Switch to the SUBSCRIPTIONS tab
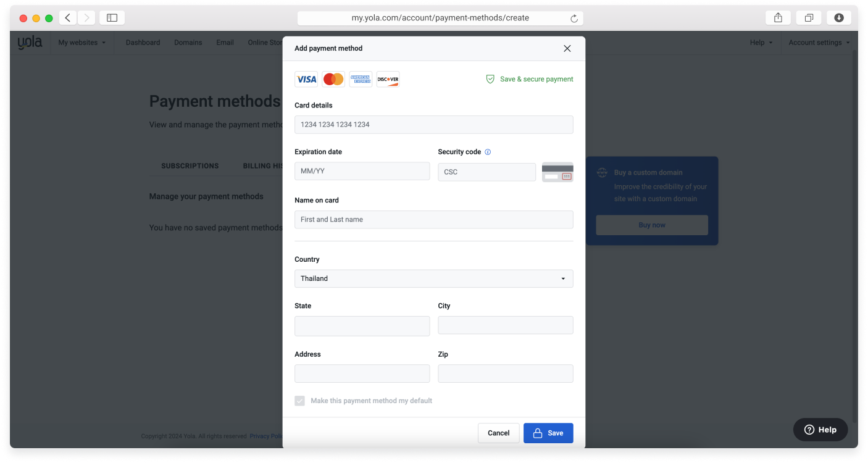868x463 pixels. [190, 165]
